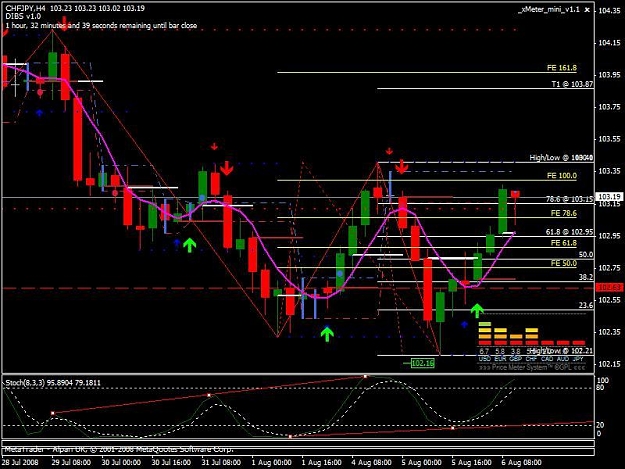The width and height of the screenshot is (625, 469).
Task: Click the yellow top bar of EUR strength meter
Action: [x=500, y=330]
